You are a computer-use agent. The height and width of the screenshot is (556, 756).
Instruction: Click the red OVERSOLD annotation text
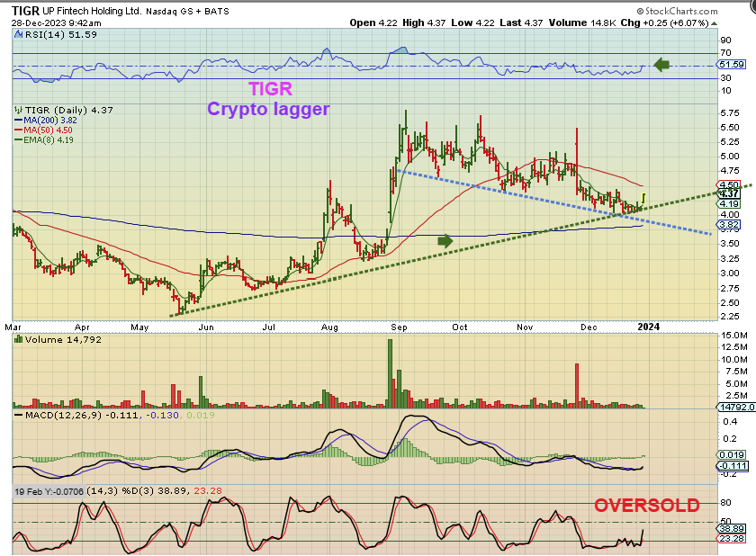646,505
